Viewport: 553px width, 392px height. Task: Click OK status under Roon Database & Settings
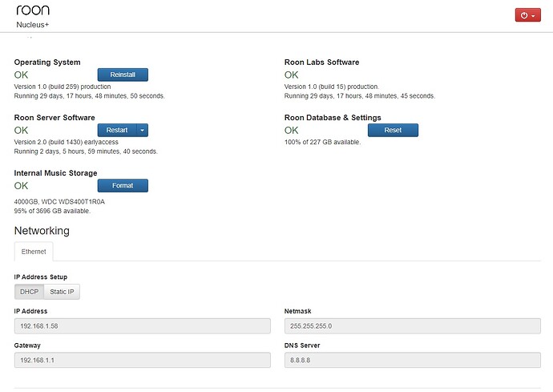(291, 130)
